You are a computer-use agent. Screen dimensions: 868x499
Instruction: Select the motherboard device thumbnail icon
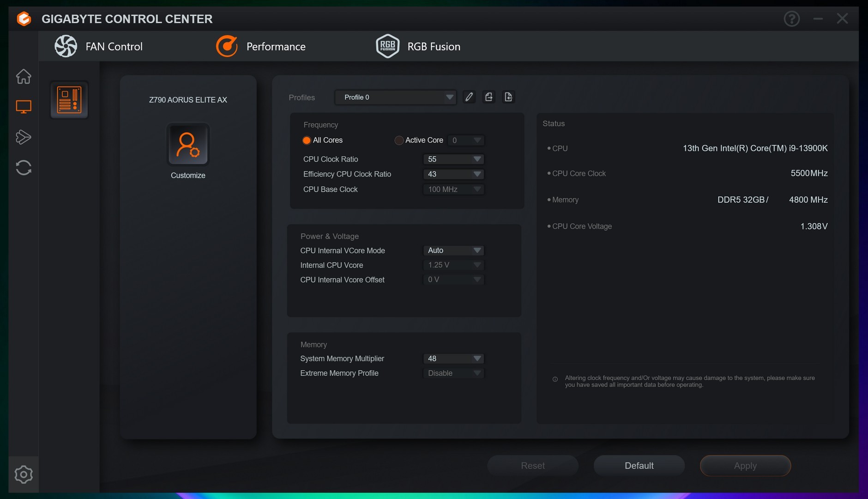tap(69, 100)
